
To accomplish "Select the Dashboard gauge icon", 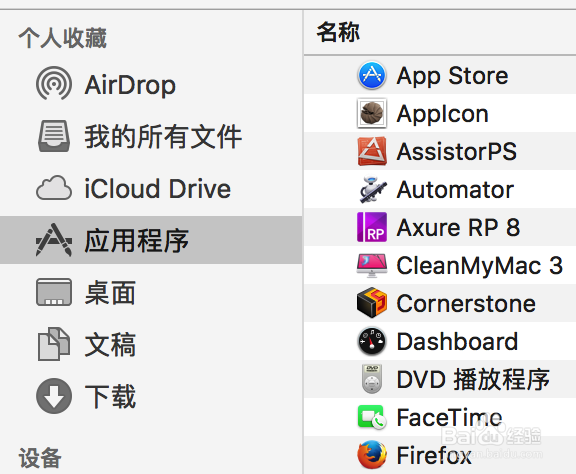I will (x=372, y=341).
